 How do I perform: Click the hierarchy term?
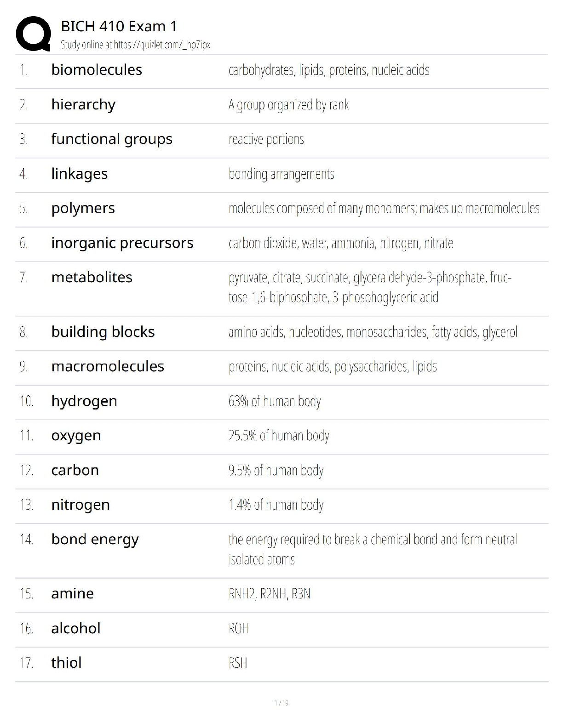point(83,105)
